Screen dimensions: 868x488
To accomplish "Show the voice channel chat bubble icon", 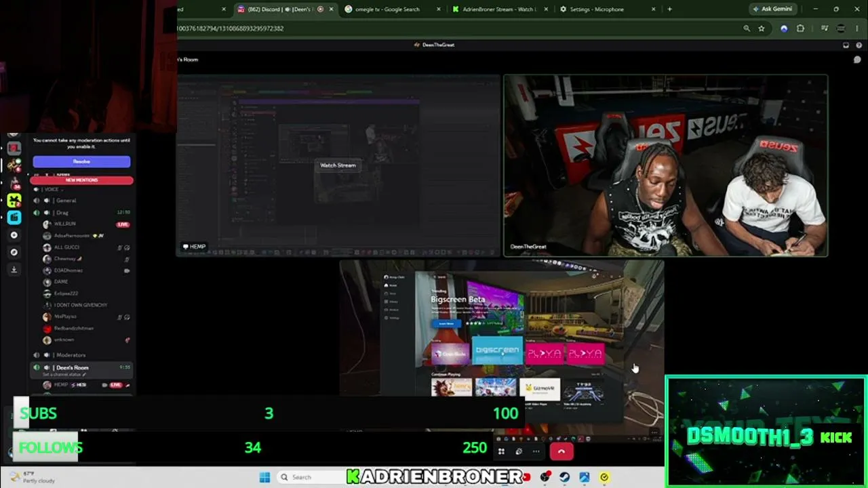I will click(x=857, y=60).
